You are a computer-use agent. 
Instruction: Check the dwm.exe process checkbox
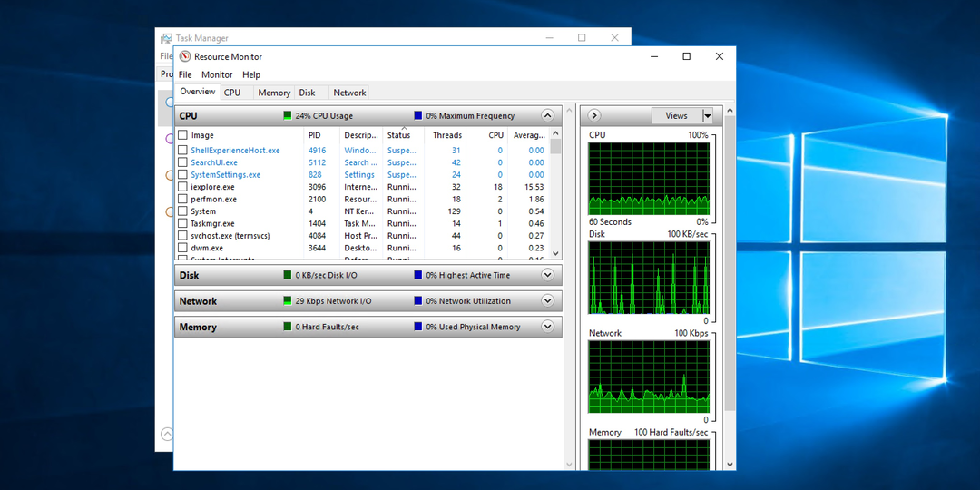(x=182, y=248)
